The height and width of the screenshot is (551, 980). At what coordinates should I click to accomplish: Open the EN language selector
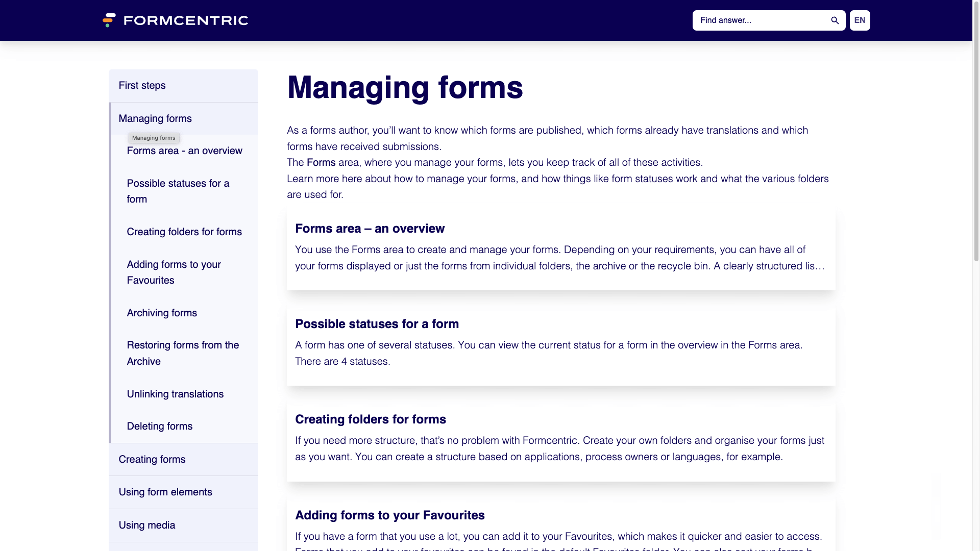click(x=859, y=20)
